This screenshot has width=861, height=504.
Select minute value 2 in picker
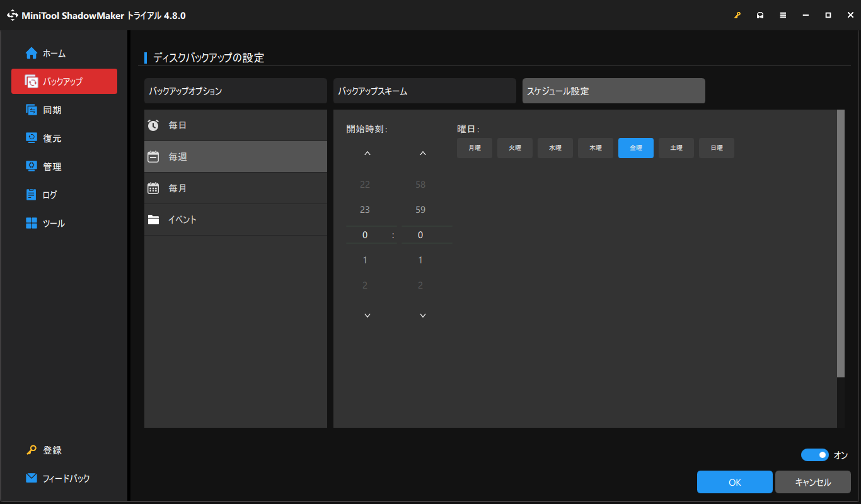[x=420, y=285]
